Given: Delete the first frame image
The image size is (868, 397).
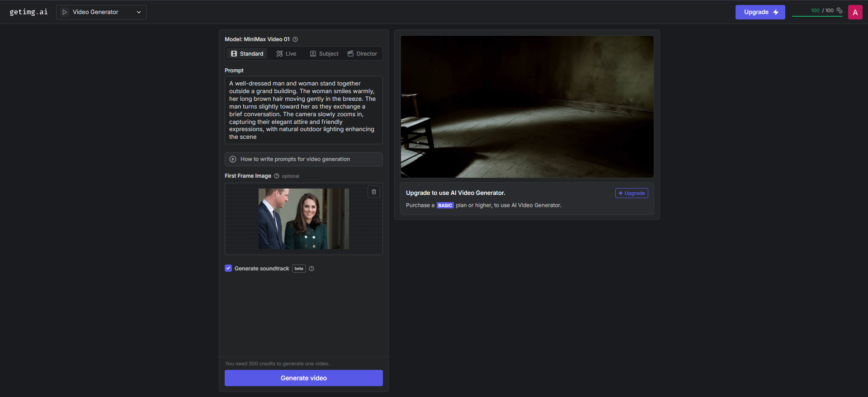Looking at the screenshot, I should [x=374, y=192].
